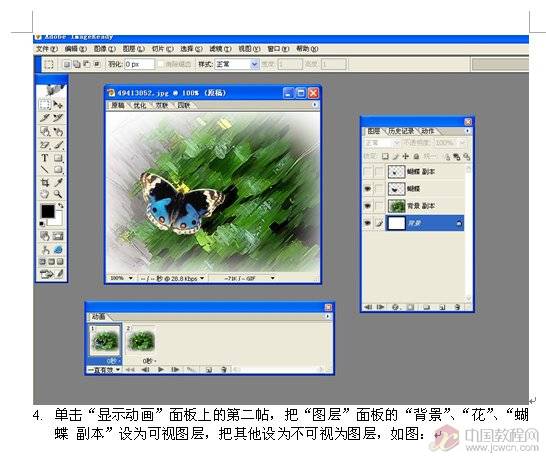546x458 pixels.
Task: Select the Slice tool in toolbox
Action: coord(45,118)
